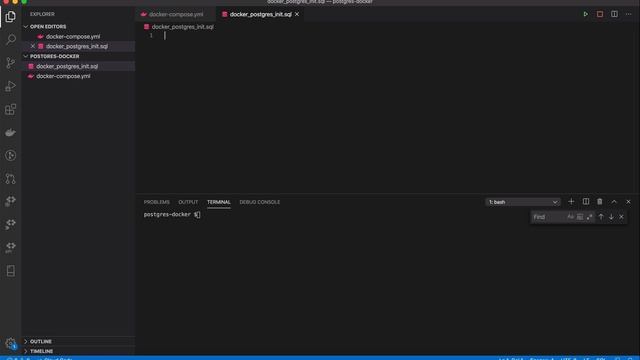Open the Docker whale view
The height and width of the screenshot is (360, 640).
point(11,132)
